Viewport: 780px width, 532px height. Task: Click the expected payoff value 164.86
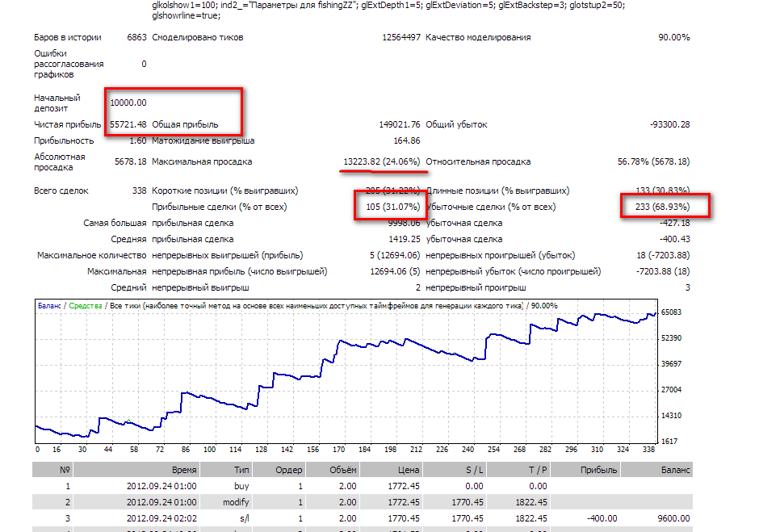[407, 140]
